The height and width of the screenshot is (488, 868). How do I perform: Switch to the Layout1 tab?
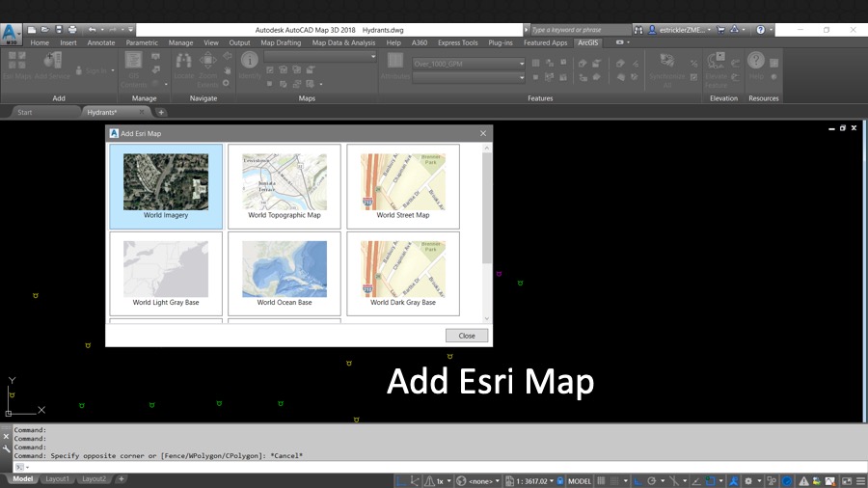pyautogui.click(x=57, y=479)
